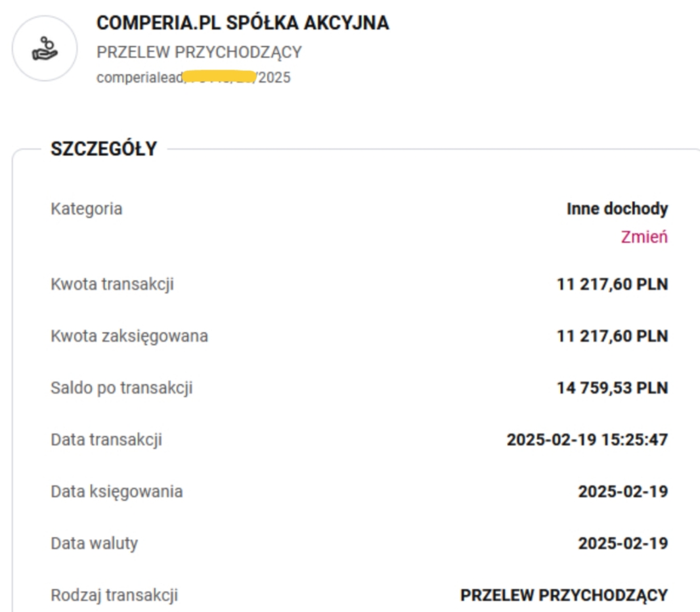
Task: Click the Kwota zaksięgowana label
Action: click(129, 336)
